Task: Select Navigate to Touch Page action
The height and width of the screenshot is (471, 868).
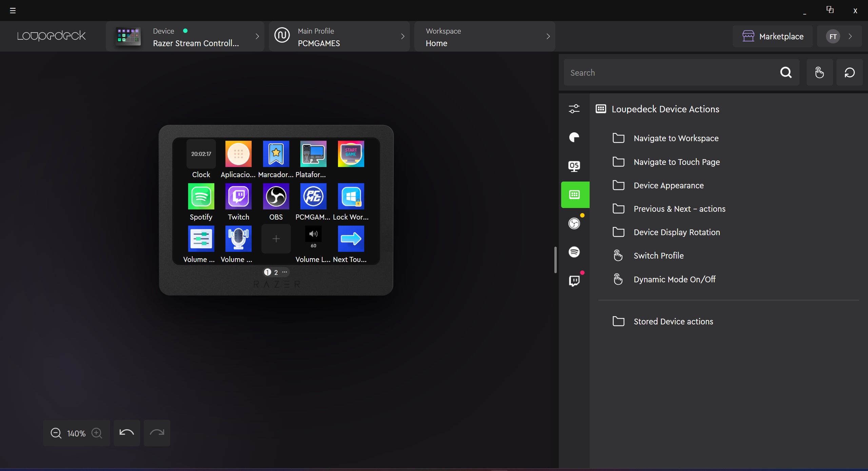Action: coord(677,161)
